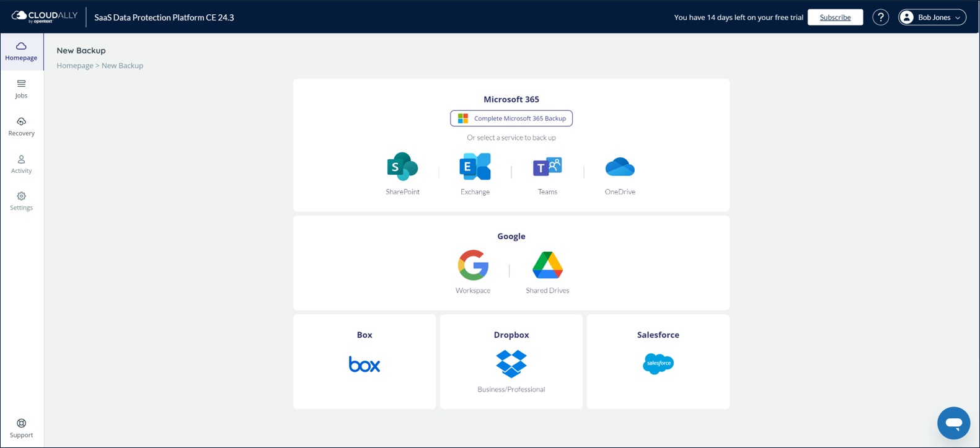Select the Teams service icon
This screenshot has width=980, height=448.
click(547, 167)
